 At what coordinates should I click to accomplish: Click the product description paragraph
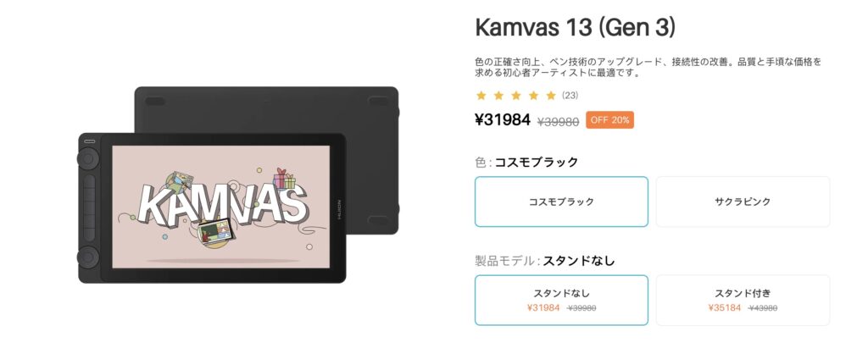(648, 66)
